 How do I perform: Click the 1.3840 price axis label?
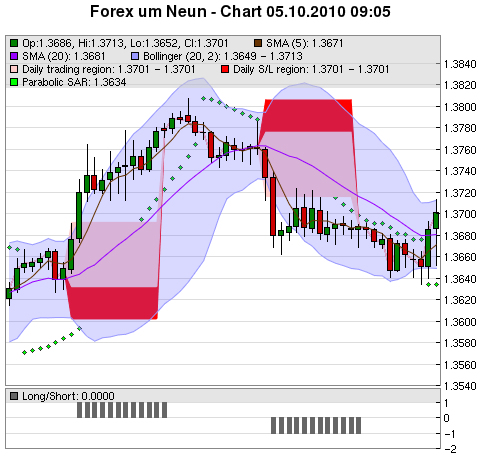coord(460,64)
